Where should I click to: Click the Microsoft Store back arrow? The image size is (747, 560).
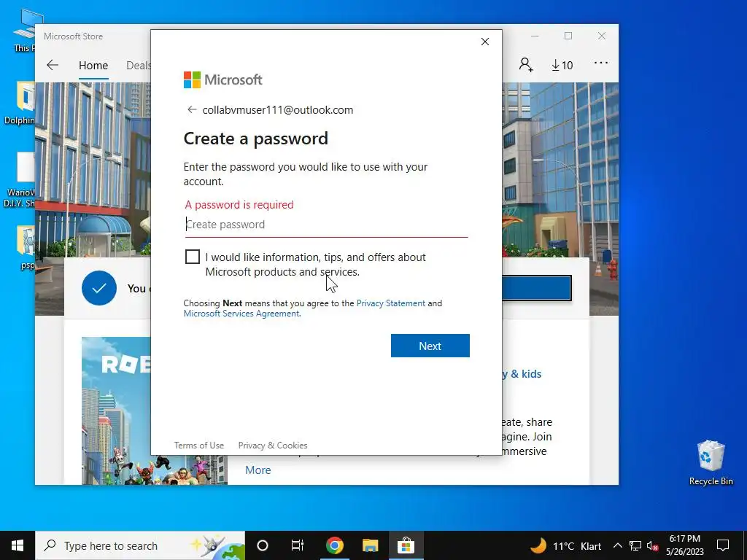(x=53, y=65)
